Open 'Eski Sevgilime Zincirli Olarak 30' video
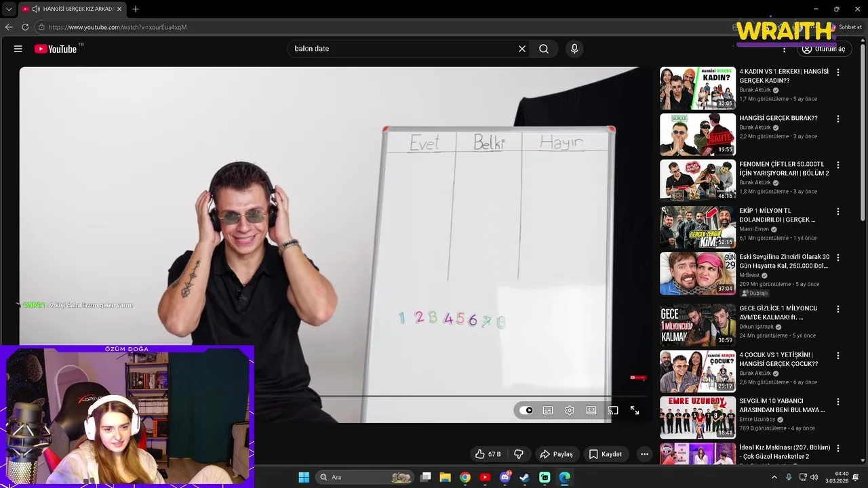868x488 pixels. coord(785,262)
